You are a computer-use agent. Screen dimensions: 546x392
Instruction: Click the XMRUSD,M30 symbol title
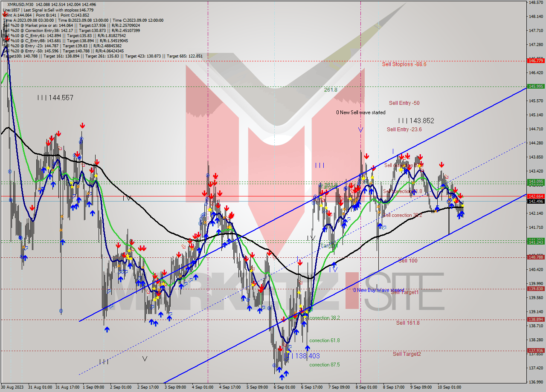point(21,4)
